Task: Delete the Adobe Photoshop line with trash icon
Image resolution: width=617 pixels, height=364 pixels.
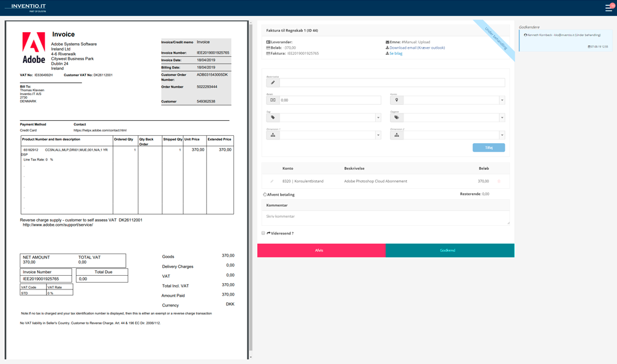Action: 499,181
